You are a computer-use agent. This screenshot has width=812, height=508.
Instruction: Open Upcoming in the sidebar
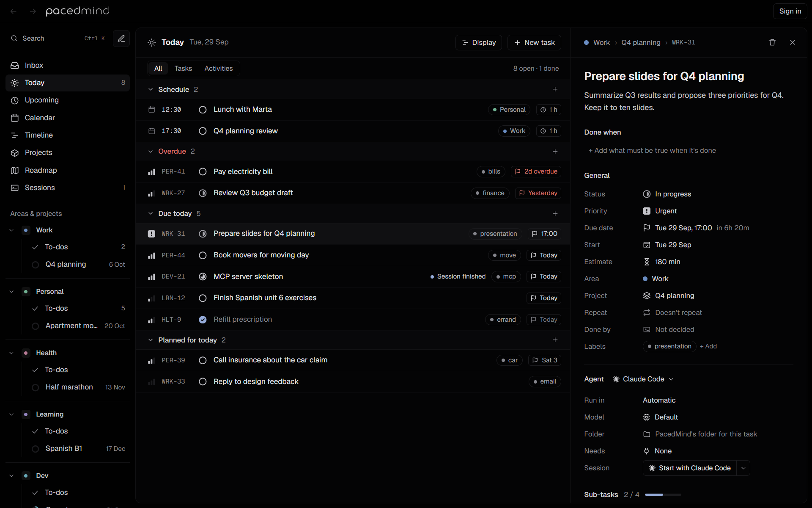(68, 100)
